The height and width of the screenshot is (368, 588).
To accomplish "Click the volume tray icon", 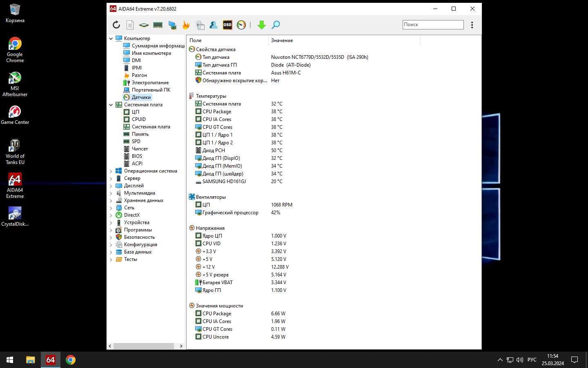I will [x=519, y=360].
